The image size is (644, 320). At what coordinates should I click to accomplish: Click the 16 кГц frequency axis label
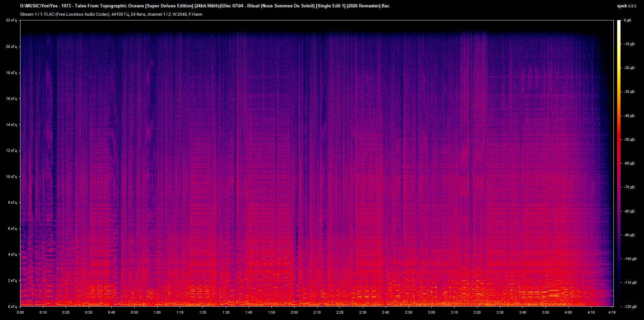pos(11,99)
